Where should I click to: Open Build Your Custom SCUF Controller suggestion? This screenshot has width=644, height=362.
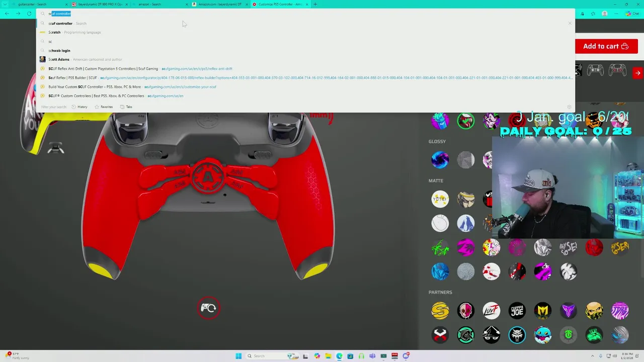coord(306,86)
